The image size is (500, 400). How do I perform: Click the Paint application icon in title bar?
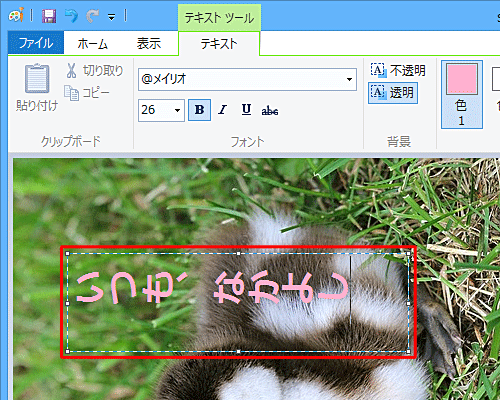coord(16,15)
